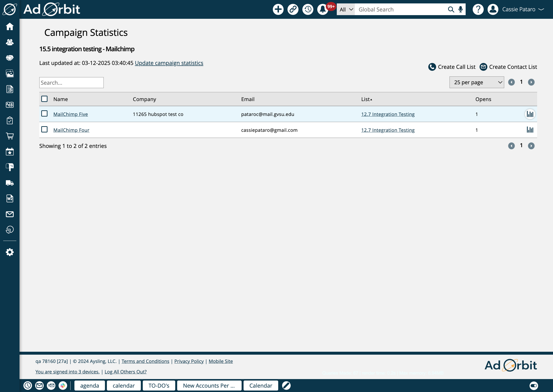Open the image gallery icon in sidebar
This screenshot has height=392, width=553.
click(10, 73)
